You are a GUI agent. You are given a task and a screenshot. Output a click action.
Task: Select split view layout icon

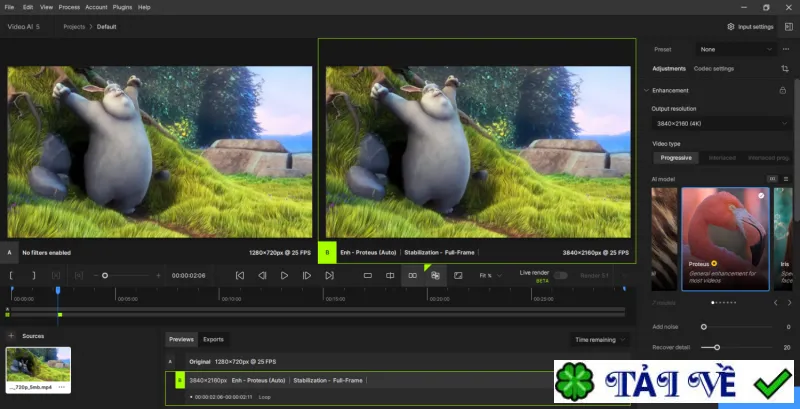point(390,275)
